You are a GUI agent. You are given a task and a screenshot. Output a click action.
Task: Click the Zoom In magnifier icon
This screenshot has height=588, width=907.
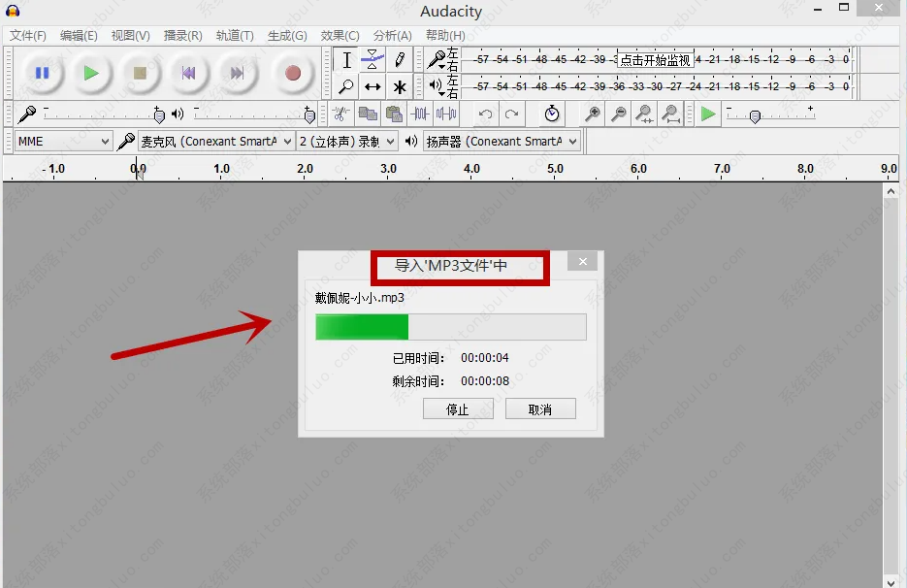(x=593, y=114)
